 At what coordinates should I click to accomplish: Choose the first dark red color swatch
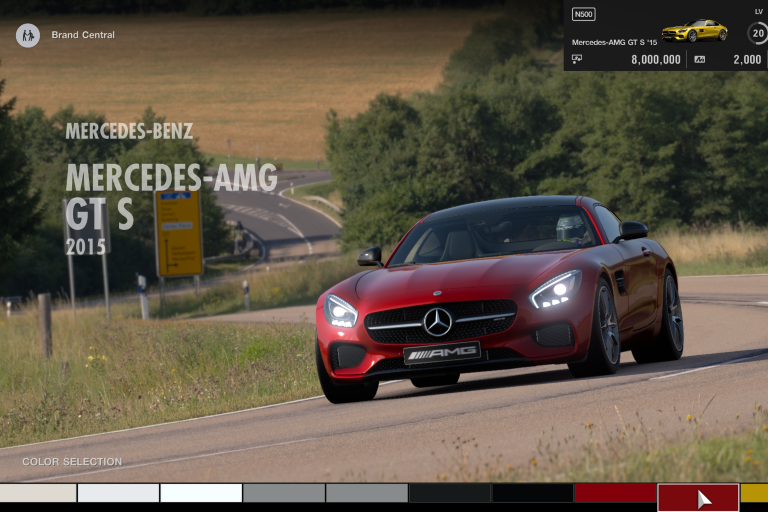[615, 493]
